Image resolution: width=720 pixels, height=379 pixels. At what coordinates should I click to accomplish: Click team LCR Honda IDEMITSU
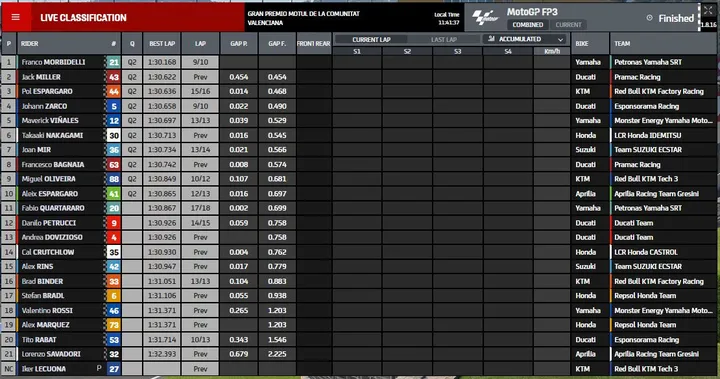click(x=647, y=135)
